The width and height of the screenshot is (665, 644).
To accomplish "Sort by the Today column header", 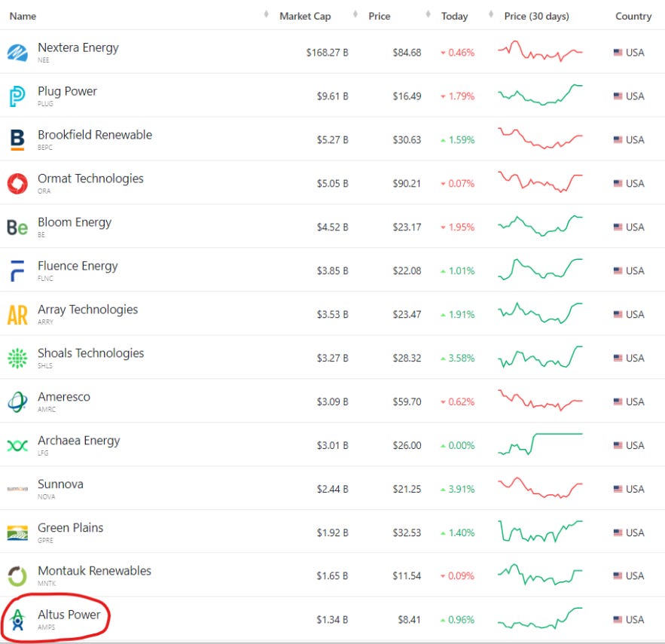I will click(x=454, y=16).
